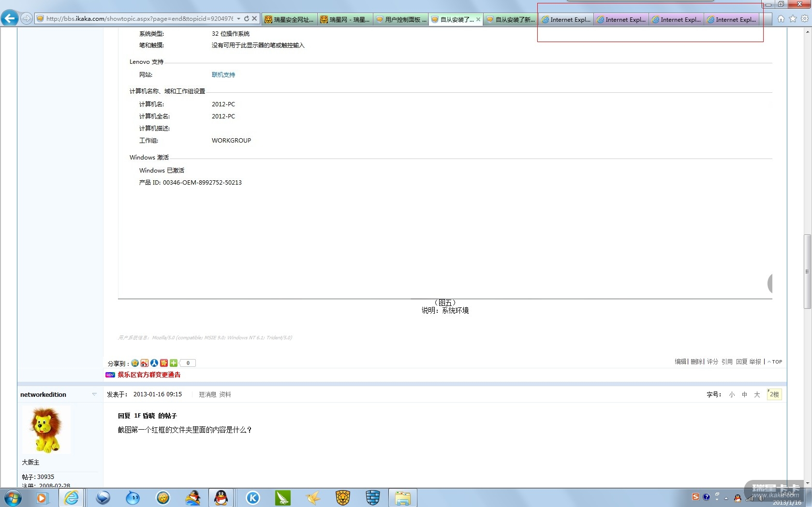
Task: Close the active 自从安装了 tab
Action: click(x=478, y=19)
